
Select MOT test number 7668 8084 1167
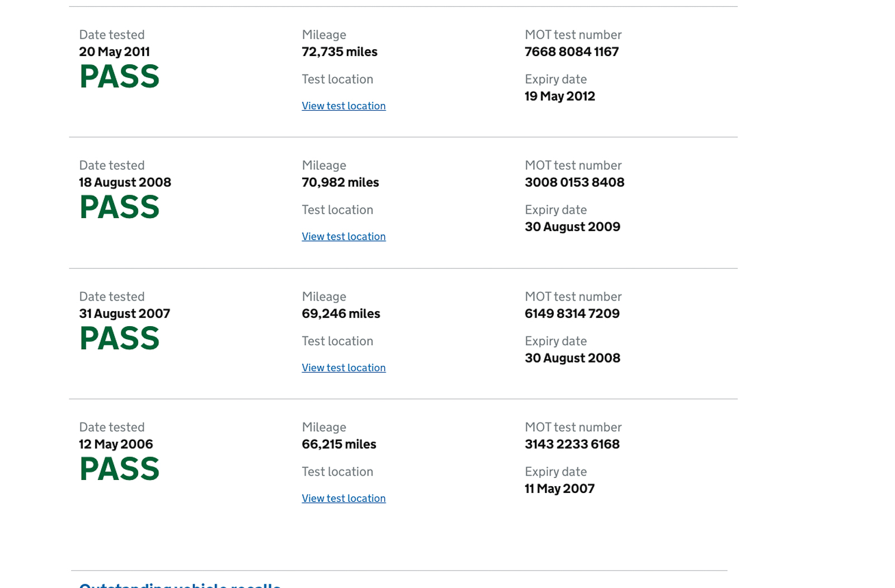pos(572,52)
